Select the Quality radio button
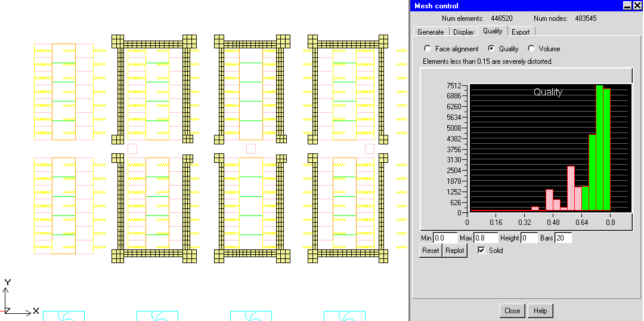The height and width of the screenshot is (321, 644). point(491,48)
